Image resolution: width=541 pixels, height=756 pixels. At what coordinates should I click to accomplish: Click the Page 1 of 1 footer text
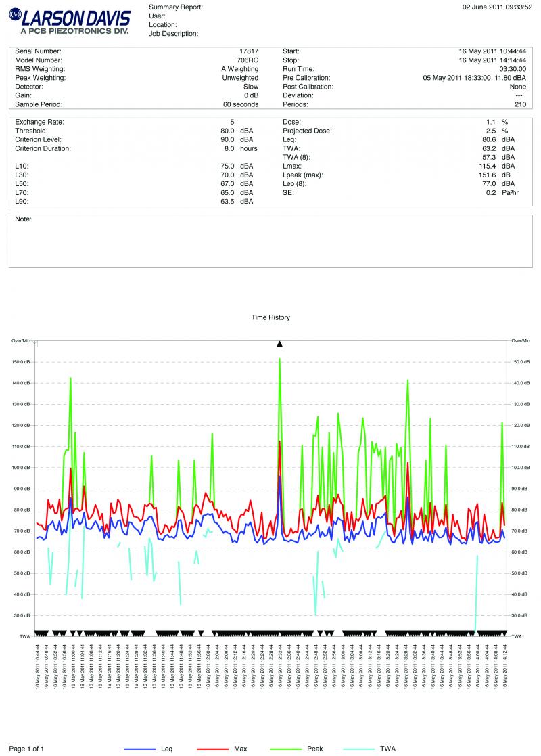[26, 749]
